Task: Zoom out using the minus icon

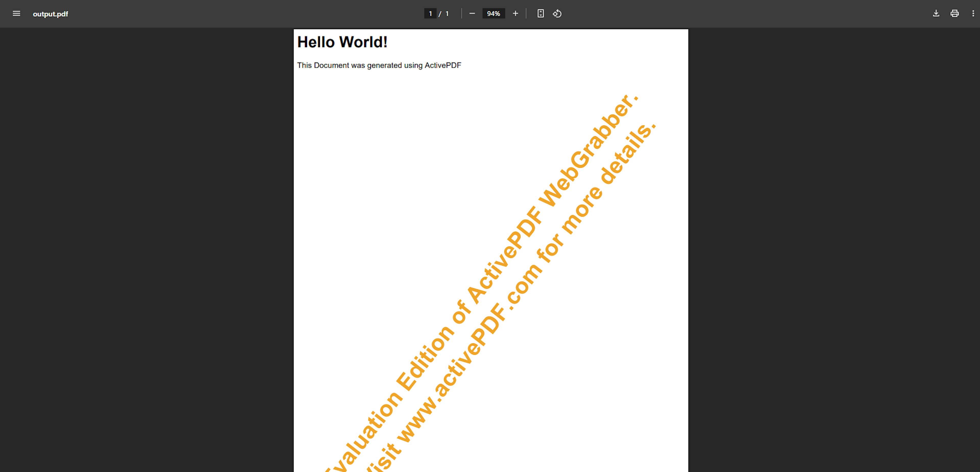Action: (x=472, y=14)
